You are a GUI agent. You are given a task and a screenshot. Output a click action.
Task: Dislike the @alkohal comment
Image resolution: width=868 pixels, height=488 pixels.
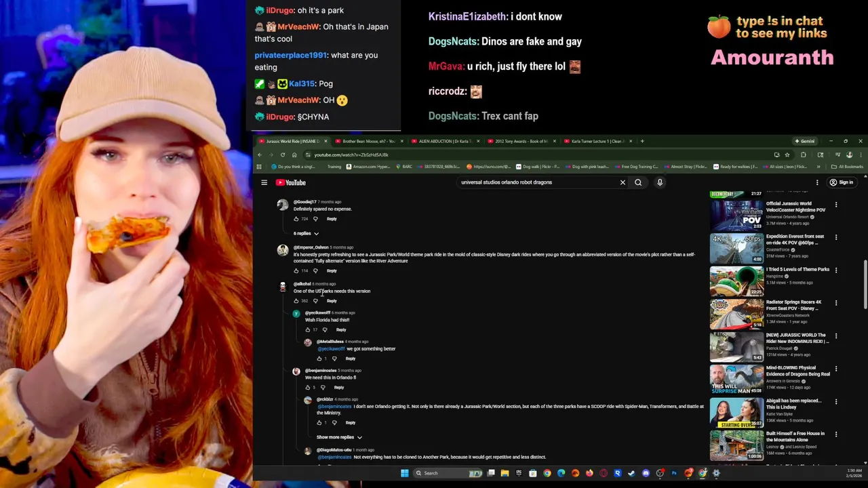coord(315,301)
